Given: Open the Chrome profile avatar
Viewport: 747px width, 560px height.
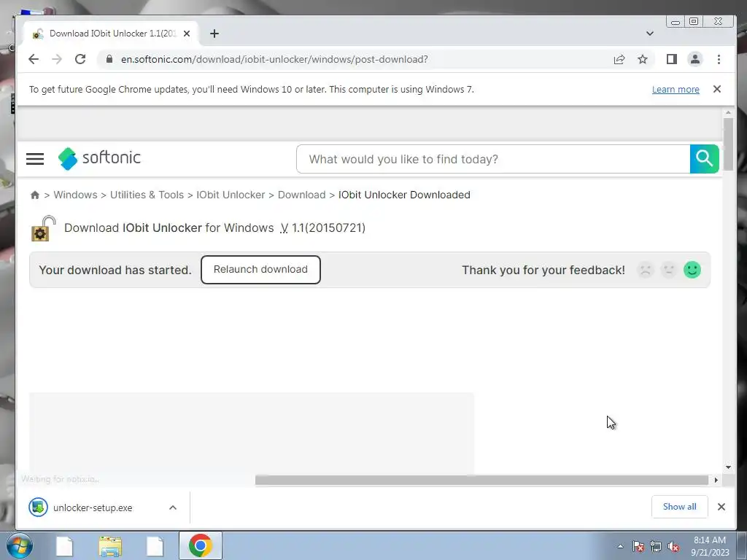Looking at the screenshot, I should [695, 59].
